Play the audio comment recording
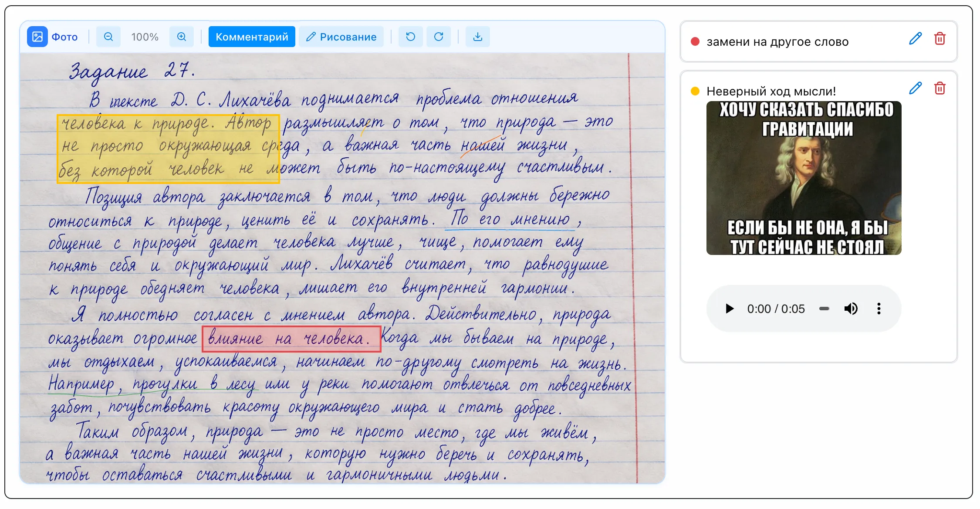This screenshot has width=980, height=509. coord(730,309)
